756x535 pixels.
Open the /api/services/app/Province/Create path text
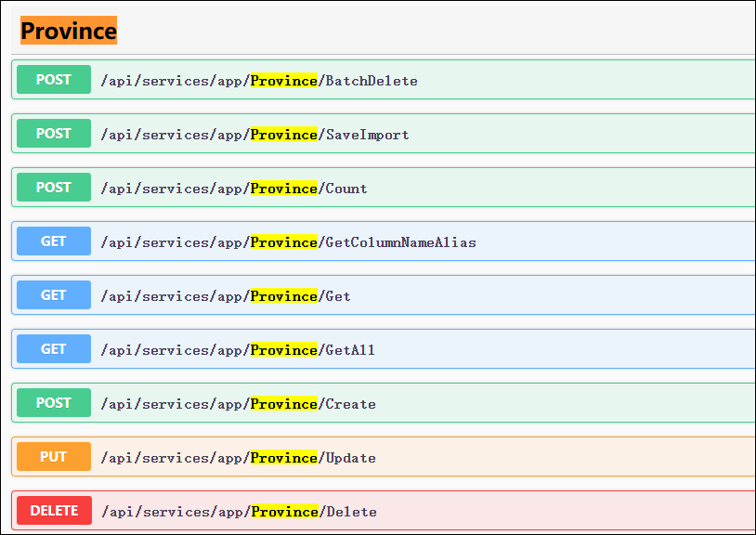[238, 404]
